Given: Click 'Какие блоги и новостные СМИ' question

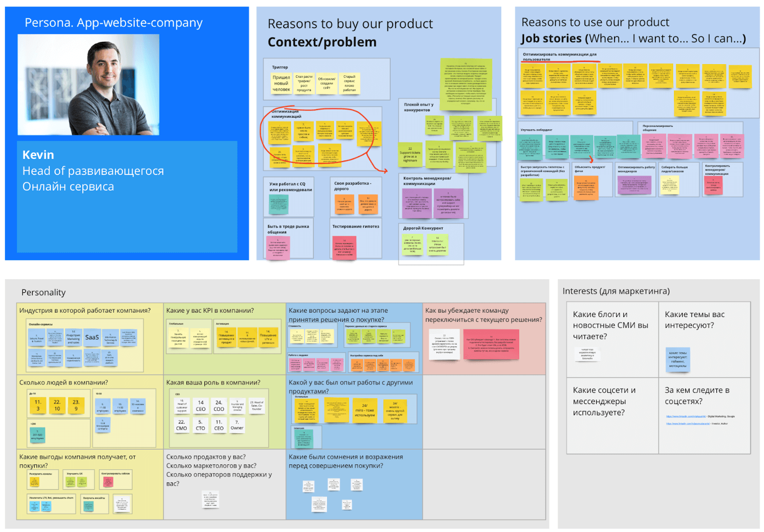Looking at the screenshot, I should [x=610, y=325].
